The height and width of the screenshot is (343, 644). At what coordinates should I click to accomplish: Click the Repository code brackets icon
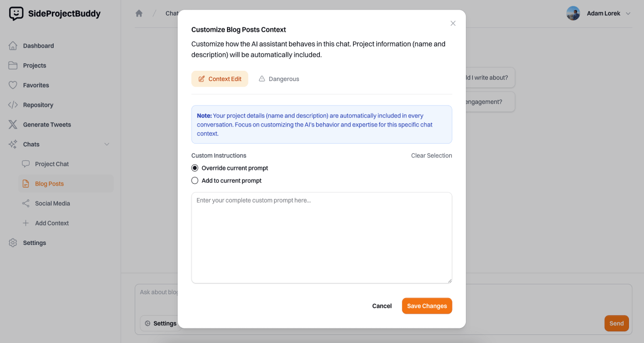pos(13,105)
